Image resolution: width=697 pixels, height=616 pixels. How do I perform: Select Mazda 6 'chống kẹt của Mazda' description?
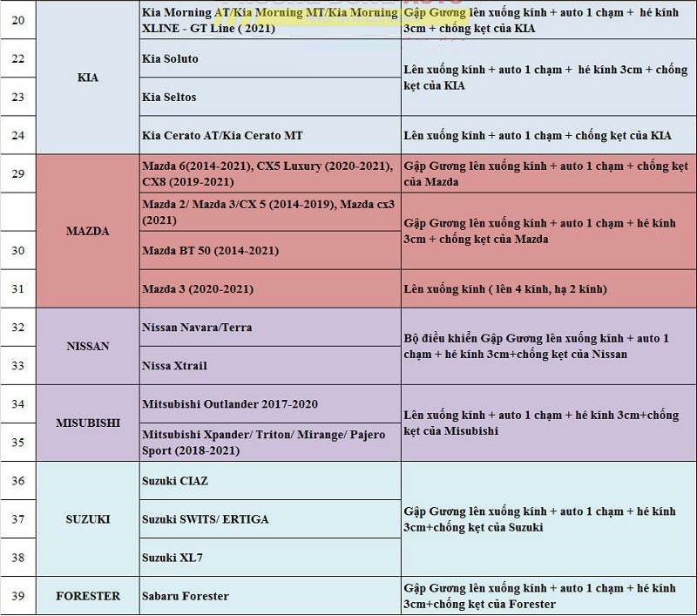[549, 173]
